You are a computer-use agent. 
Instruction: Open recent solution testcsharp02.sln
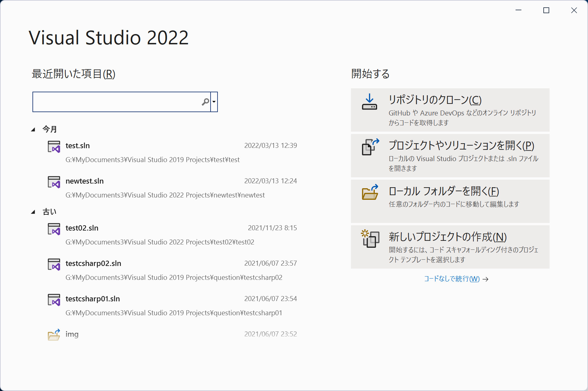point(172,270)
